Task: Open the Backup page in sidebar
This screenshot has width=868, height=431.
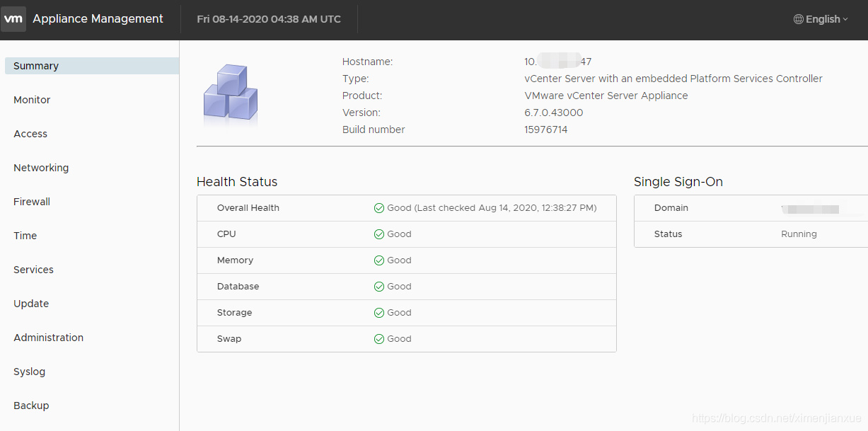Action: tap(31, 406)
